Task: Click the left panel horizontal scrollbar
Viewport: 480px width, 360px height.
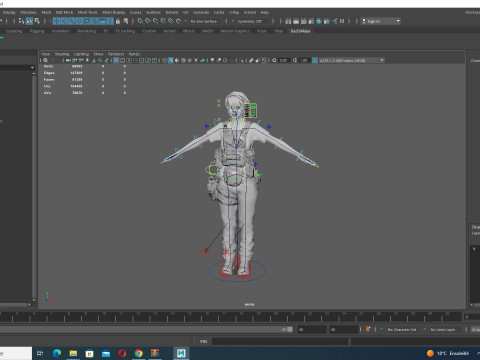Action: (x=14, y=304)
